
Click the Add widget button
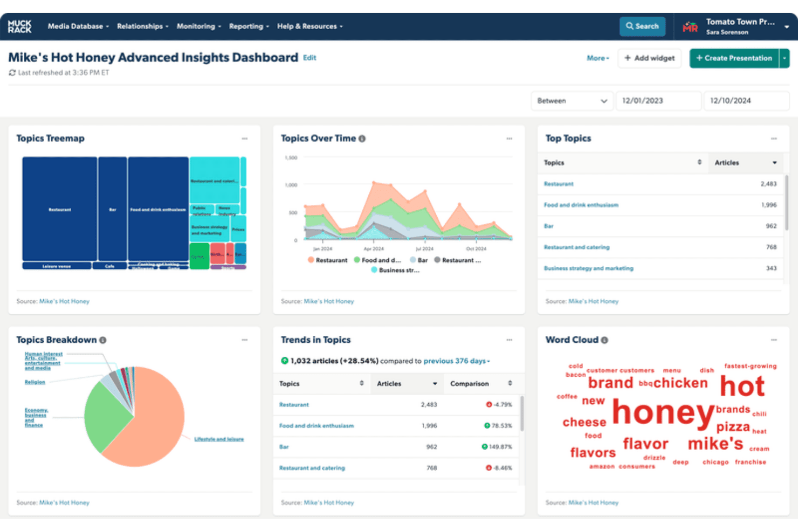[649, 58]
